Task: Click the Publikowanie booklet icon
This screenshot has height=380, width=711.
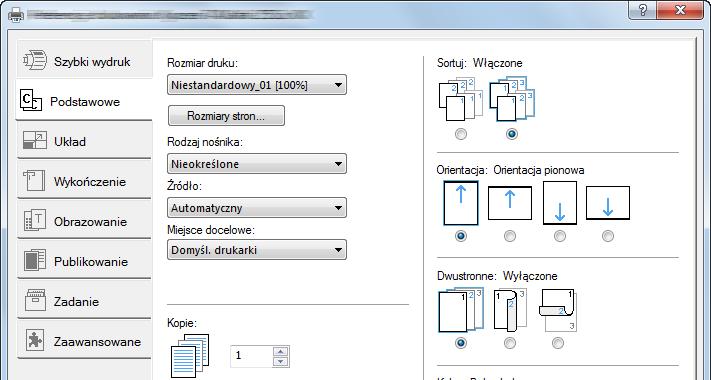Action: (34, 260)
